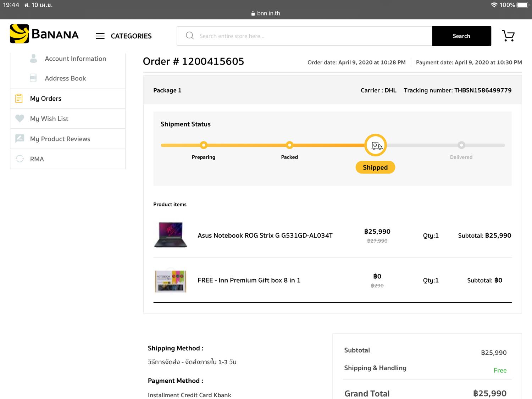Open the Inn Premium Gift box thumbnail

(x=171, y=281)
